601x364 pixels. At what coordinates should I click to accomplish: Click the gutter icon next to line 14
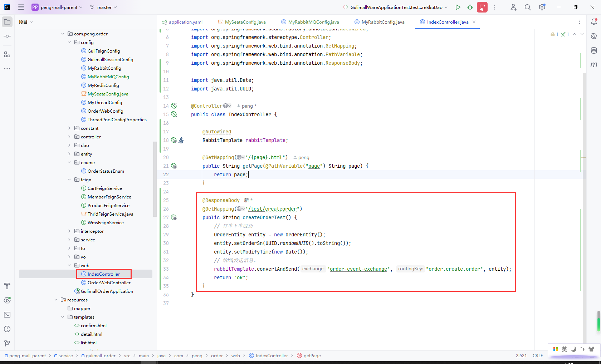coord(174,106)
